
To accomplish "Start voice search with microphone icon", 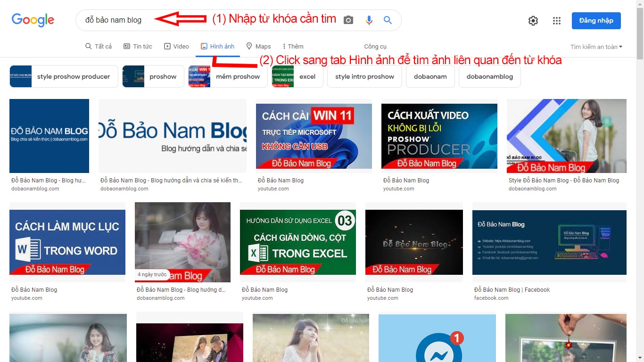I will pyautogui.click(x=369, y=20).
